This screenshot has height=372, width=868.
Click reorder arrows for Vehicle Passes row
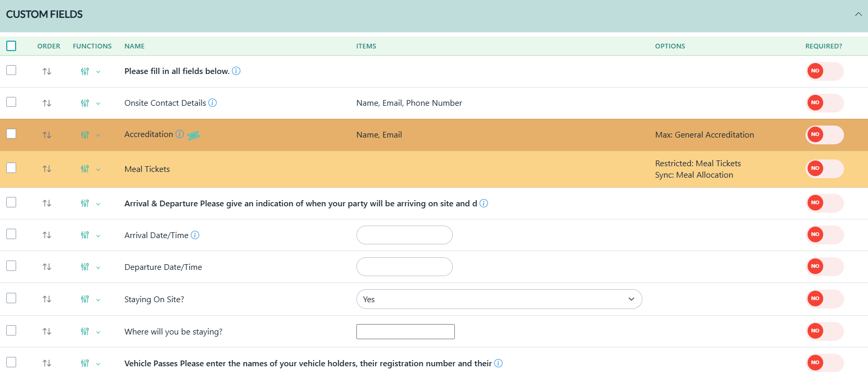[47, 363]
